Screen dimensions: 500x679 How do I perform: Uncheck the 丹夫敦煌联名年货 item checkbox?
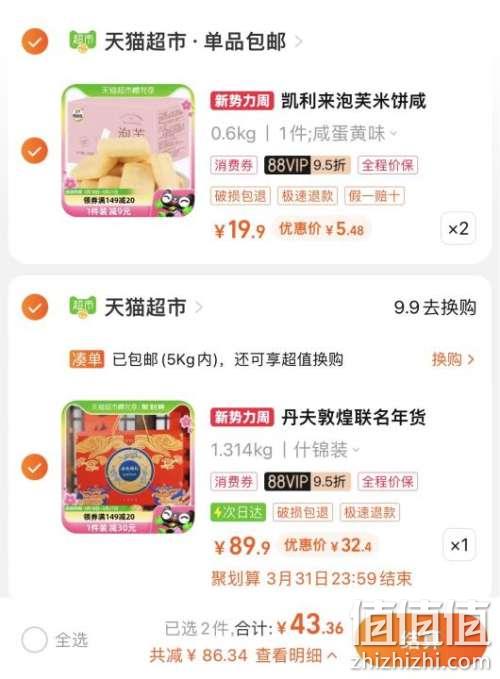point(35,467)
